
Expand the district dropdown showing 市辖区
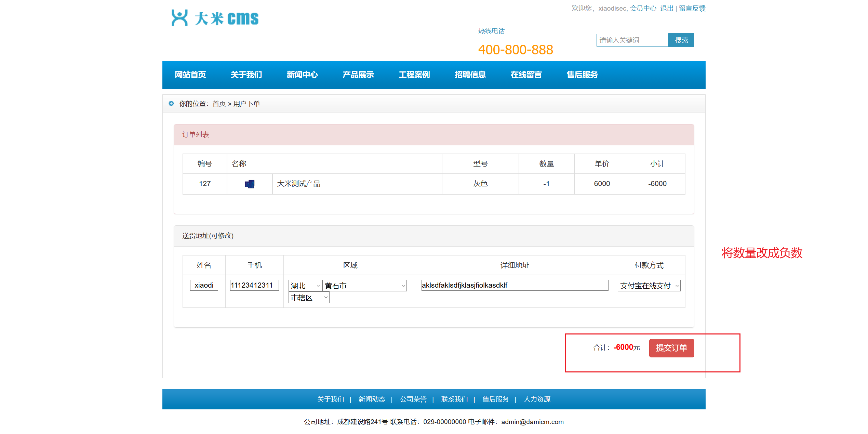click(x=309, y=298)
